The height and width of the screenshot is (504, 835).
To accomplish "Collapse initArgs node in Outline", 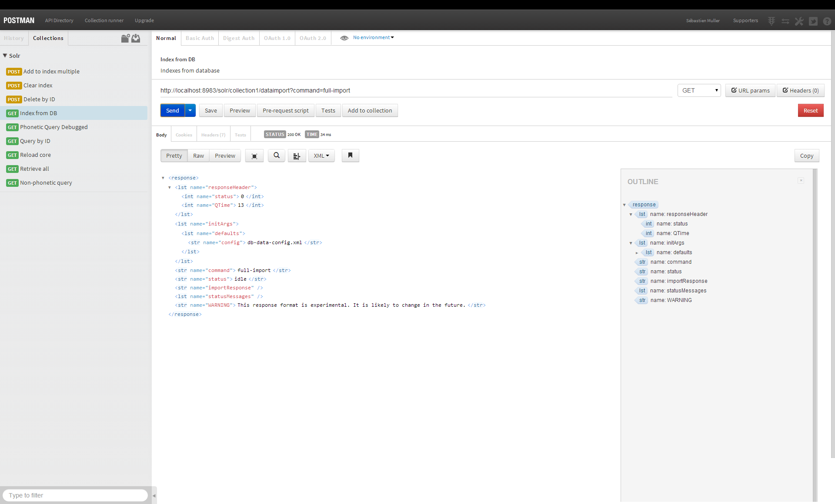I will [631, 243].
